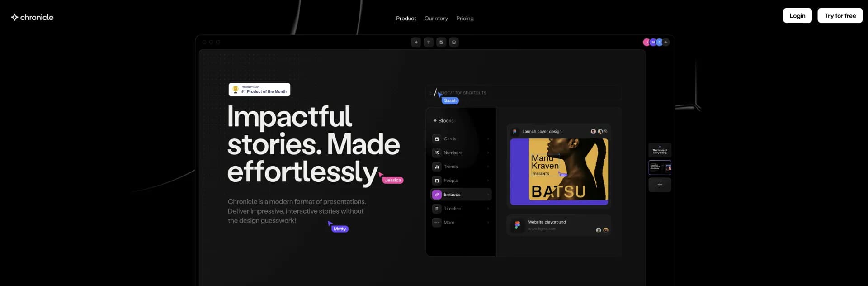The width and height of the screenshot is (868, 286).
Task: Click the avatars on Launch cover design card
Action: coord(599,132)
